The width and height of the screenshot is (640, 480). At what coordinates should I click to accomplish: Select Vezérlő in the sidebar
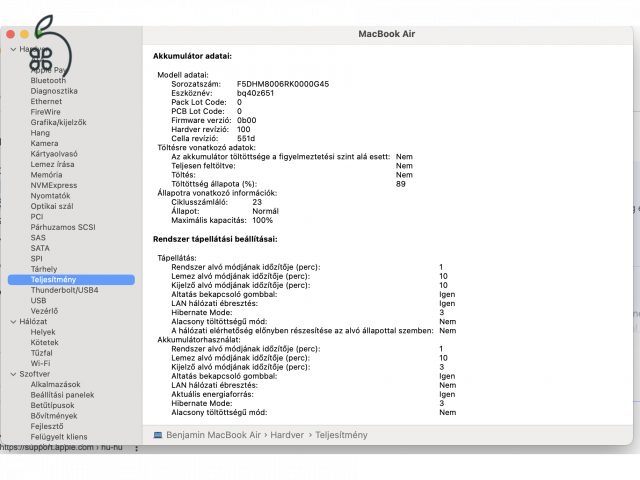point(44,311)
